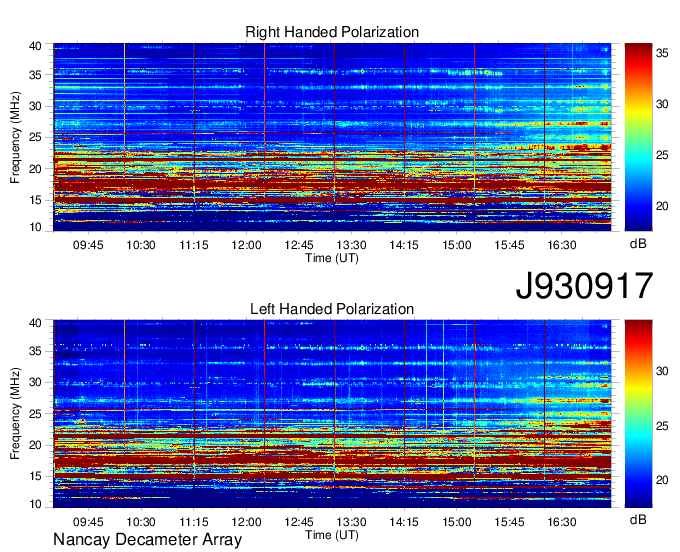This screenshot has width=680, height=552.
Task: Select 16:30 tick on Right Handed time axis
Action: click(x=562, y=245)
